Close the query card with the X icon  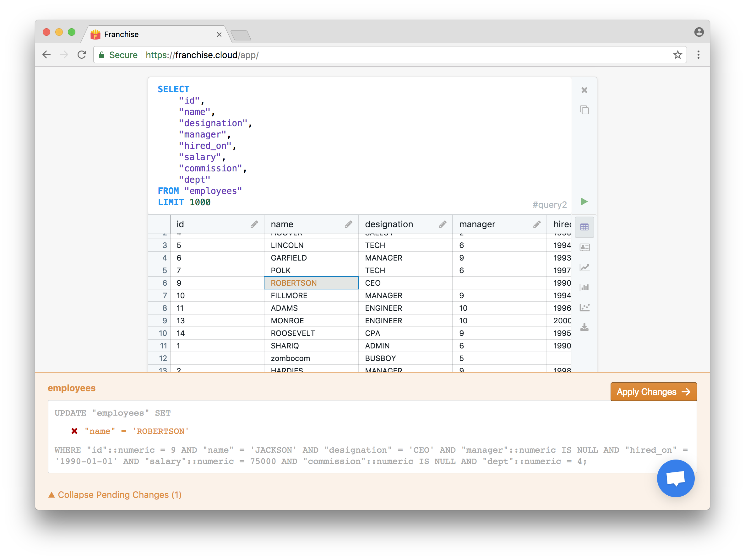coord(584,90)
